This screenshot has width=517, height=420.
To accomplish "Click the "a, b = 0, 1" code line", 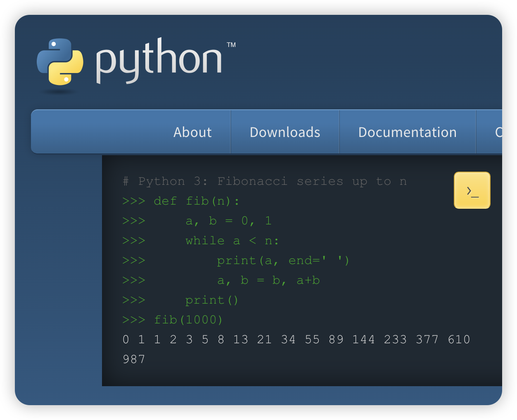I will [x=228, y=221].
